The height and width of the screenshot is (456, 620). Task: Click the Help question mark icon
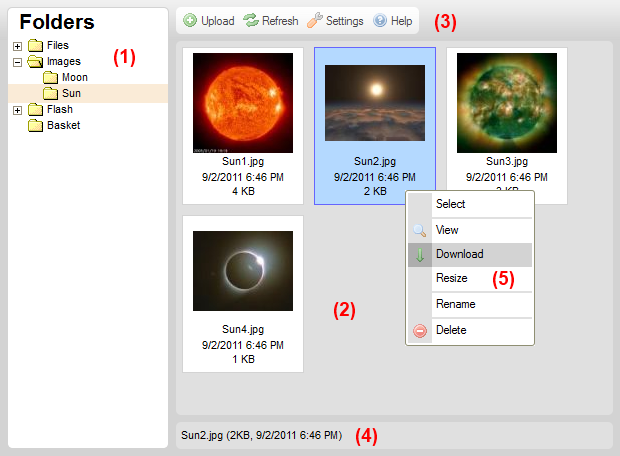click(380, 21)
